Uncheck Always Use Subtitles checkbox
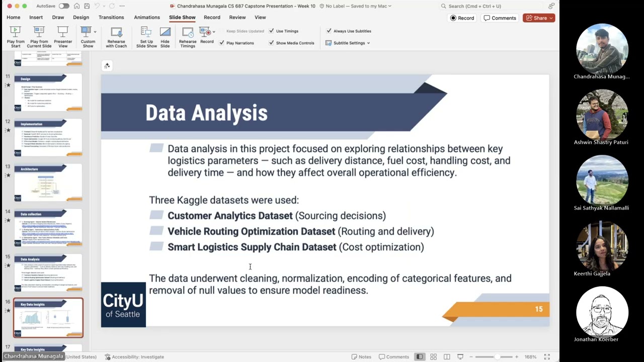Viewport: 644px width, 362px height. pyautogui.click(x=330, y=31)
